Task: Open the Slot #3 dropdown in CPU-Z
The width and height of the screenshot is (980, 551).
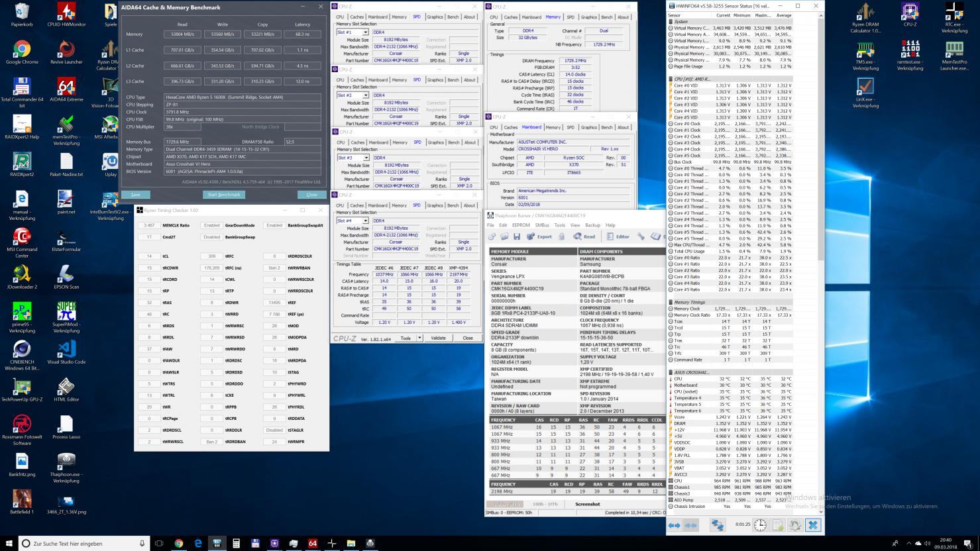Action: (353, 158)
